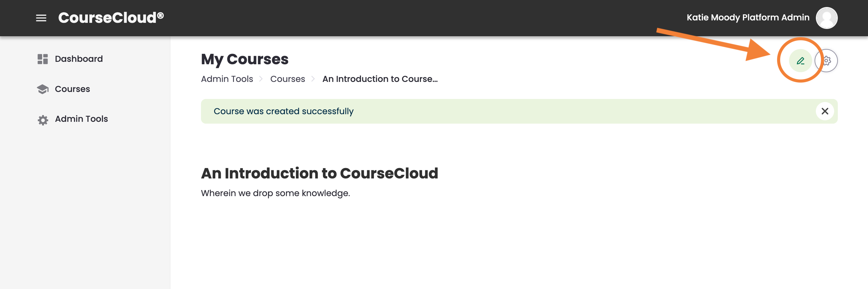Select Dashboard in the left sidebar
Viewport: 868px width, 289px height.
(78, 58)
